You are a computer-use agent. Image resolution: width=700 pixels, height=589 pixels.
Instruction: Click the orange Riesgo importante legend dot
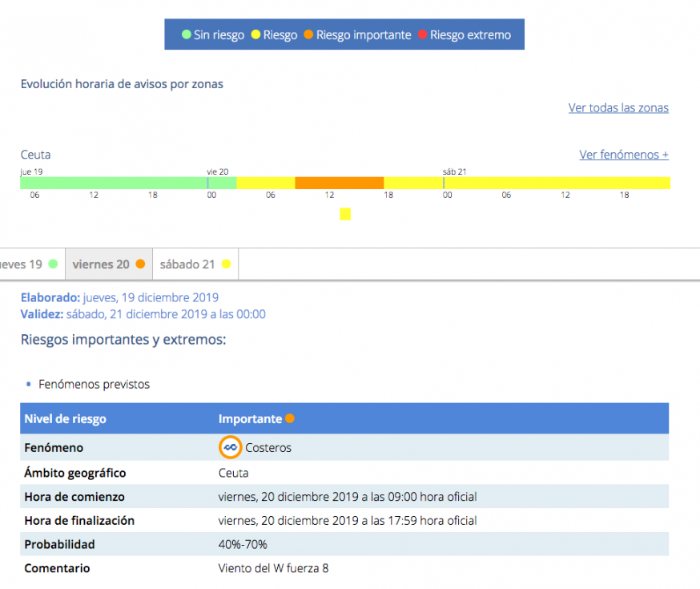click(x=309, y=35)
